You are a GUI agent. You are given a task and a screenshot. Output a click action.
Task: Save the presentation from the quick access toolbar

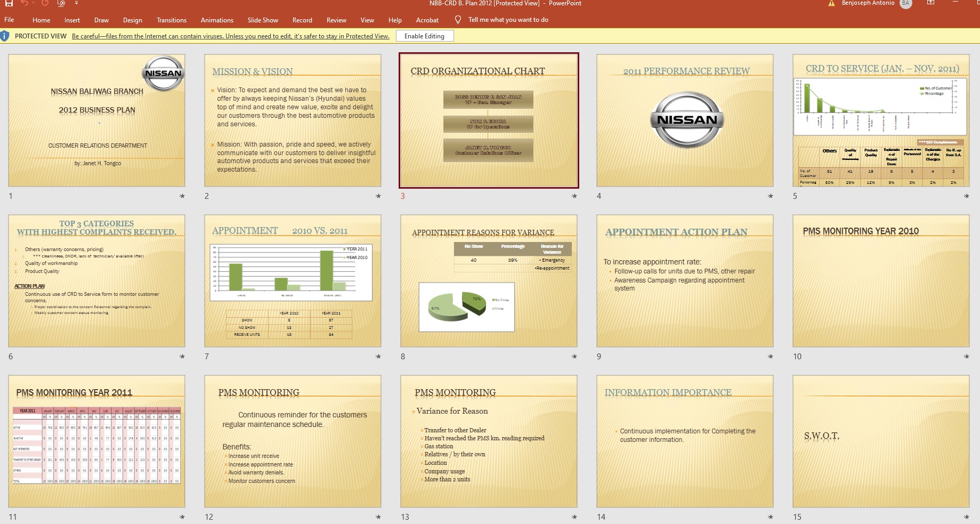click(x=9, y=3)
